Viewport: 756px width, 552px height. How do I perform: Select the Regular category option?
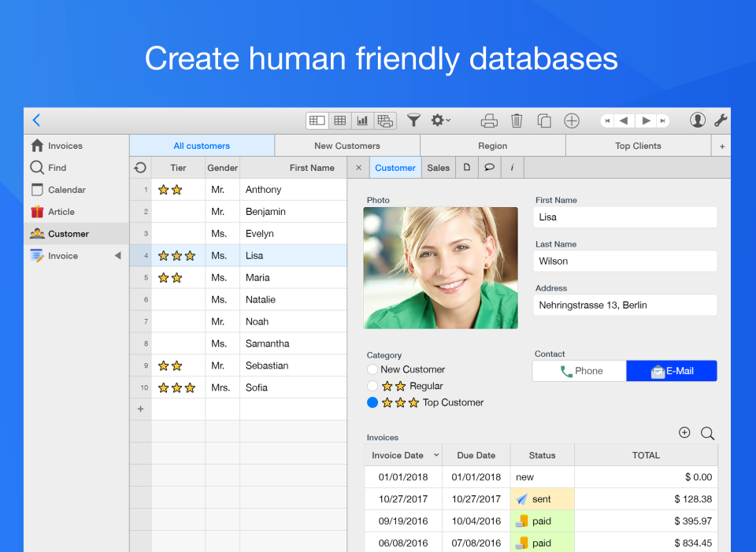[x=372, y=386]
